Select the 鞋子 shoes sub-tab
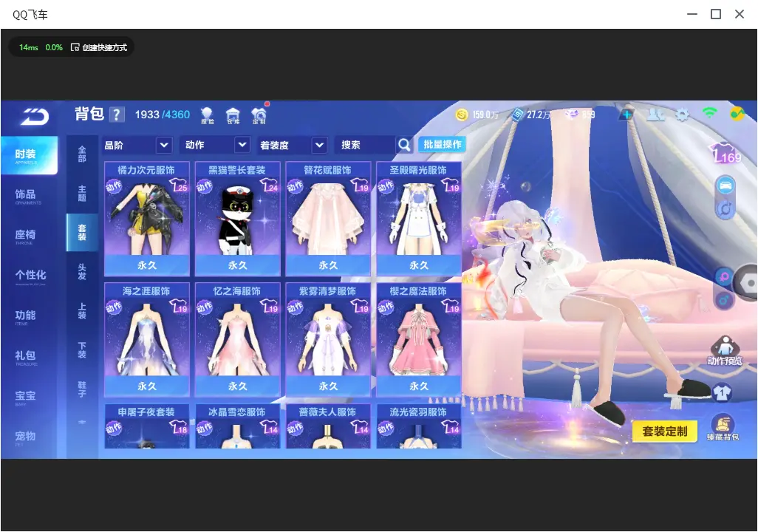758x532 pixels. (82, 389)
